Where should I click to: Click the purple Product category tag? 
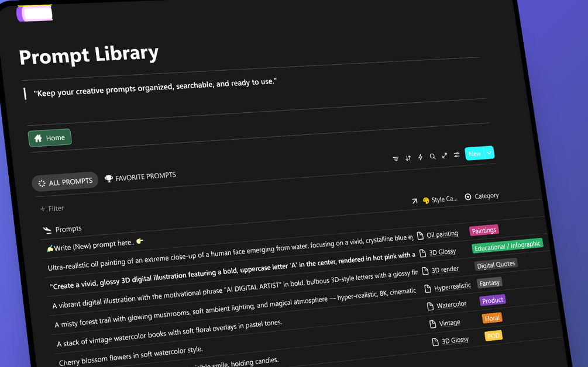point(493,300)
